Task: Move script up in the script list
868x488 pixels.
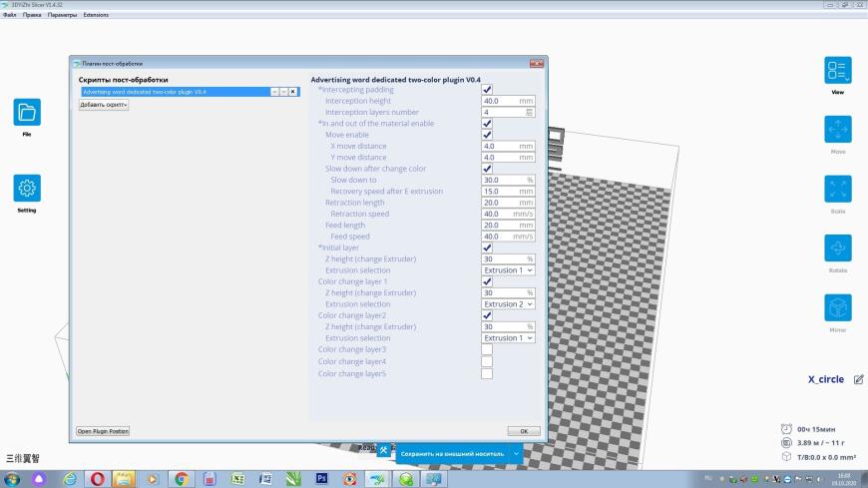Action: click(274, 92)
